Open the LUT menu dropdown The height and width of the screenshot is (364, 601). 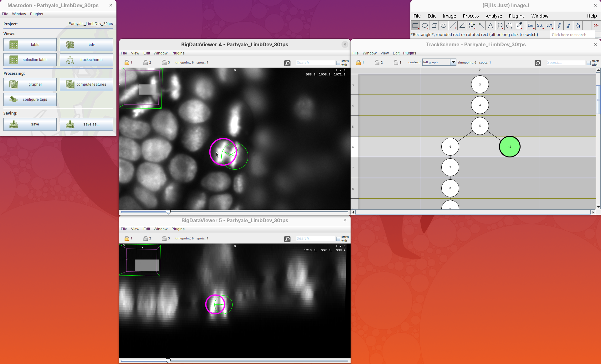(x=549, y=26)
